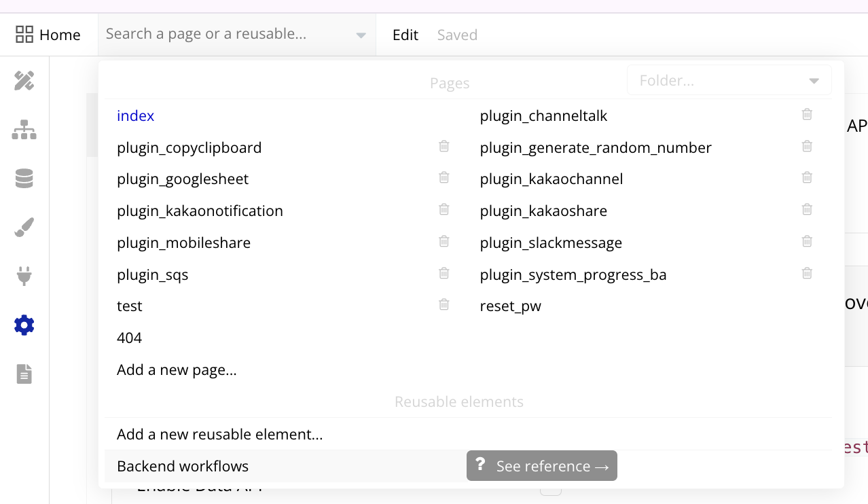Delete the plugin_copyclipboard page
The height and width of the screenshot is (504, 868).
click(444, 146)
